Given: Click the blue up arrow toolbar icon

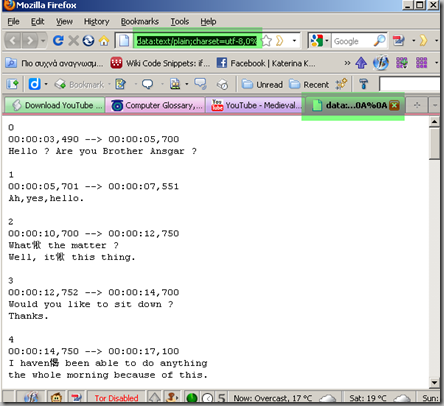Looking at the screenshot, I should click(x=361, y=63).
